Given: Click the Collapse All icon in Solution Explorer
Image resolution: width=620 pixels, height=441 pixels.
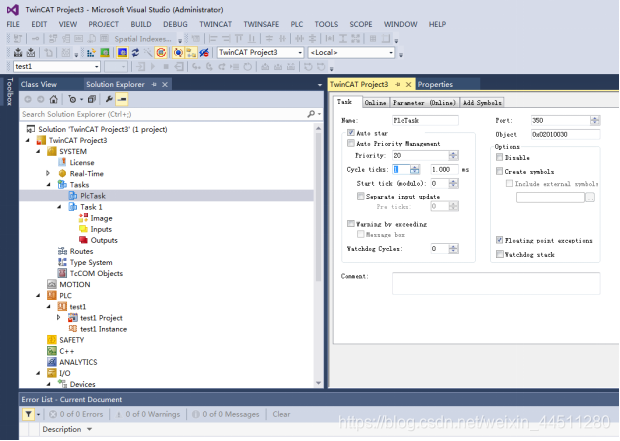Looking at the screenshot, I should coord(92,99).
